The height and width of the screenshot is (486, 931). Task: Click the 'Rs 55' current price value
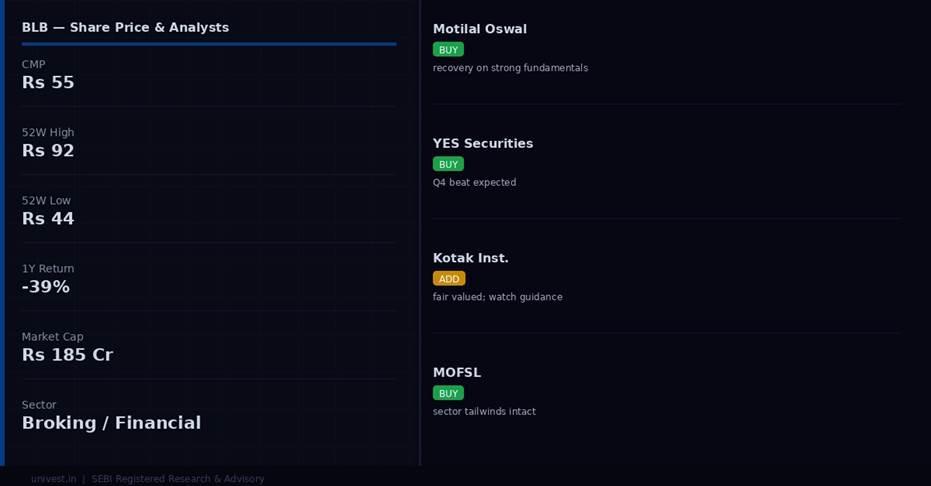pyautogui.click(x=48, y=82)
